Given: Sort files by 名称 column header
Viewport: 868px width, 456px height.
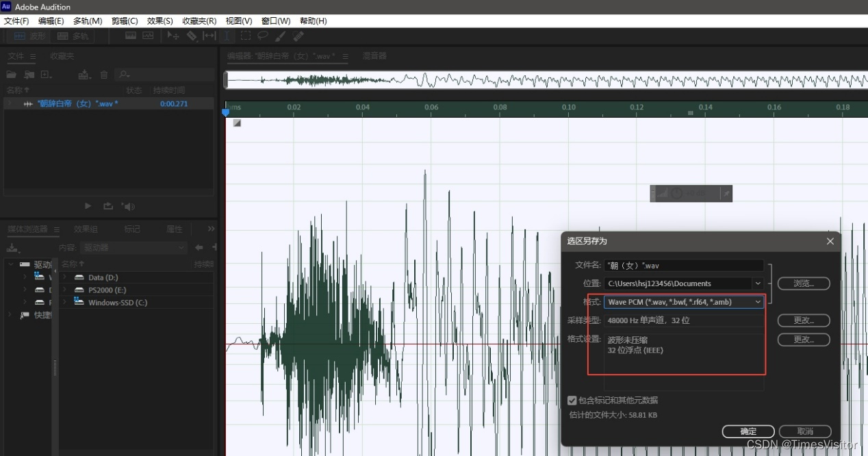Looking at the screenshot, I should (18, 90).
